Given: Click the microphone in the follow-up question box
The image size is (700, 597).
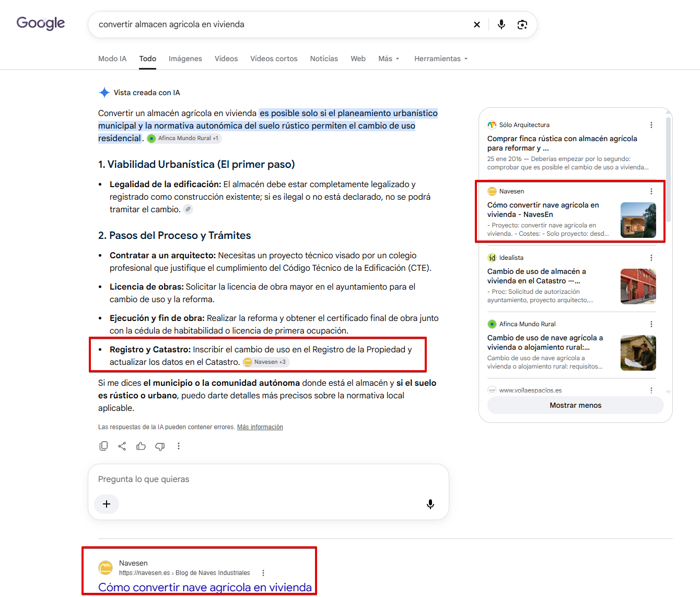Looking at the screenshot, I should tap(430, 504).
